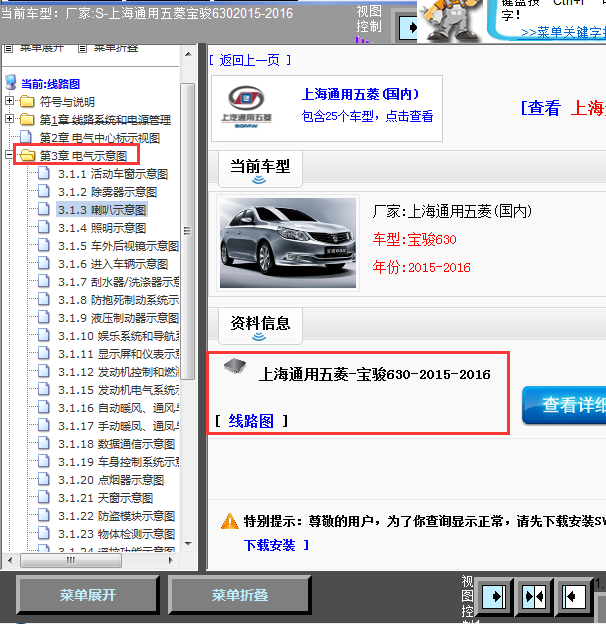Screen dimensions: 606x624
Task: Select 3.1.3 喇叭示意图 item
Action: [102, 210]
